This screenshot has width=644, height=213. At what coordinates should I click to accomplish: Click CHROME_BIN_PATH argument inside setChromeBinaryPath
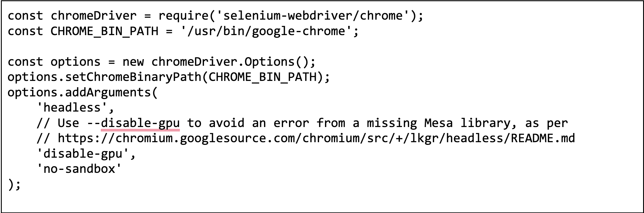coord(262,77)
